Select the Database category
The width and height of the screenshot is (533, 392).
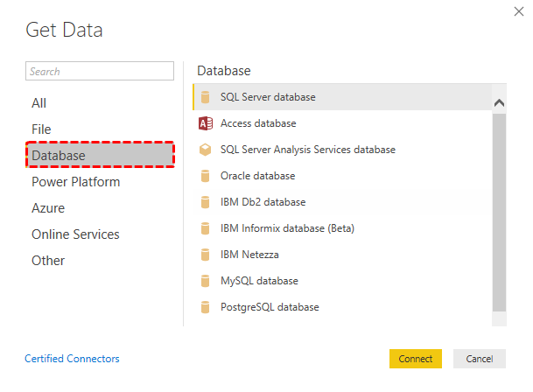(100, 156)
